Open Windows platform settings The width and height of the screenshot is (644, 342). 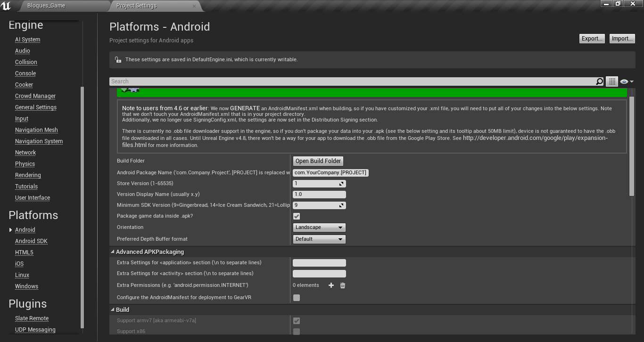(26, 286)
